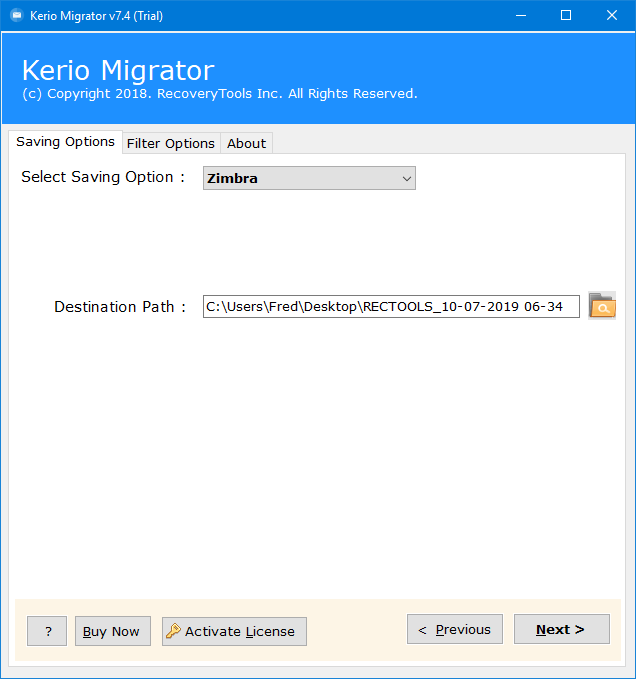Click the copyright RecoveryTools Inc. text
Image resolution: width=636 pixels, height=679 pixels.
[x=220, y=94]
